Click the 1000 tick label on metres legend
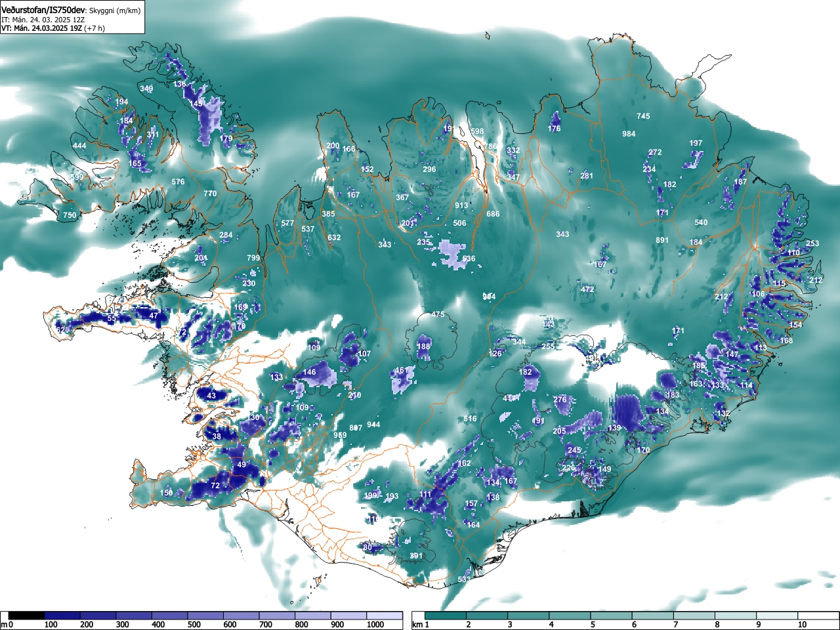Image resolution: width=840 pixels, height=630 pixels. [x=375, y=625]
